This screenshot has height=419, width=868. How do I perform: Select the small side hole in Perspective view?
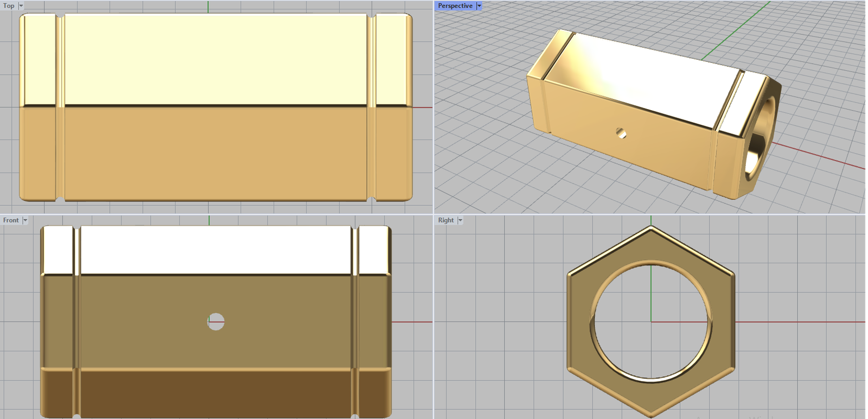622,133
